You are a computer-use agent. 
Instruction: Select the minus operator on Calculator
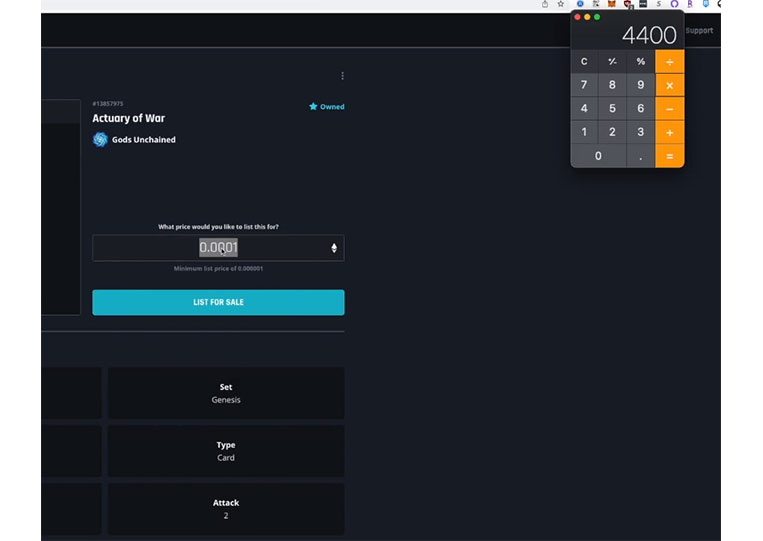click(x=670, y=108)
